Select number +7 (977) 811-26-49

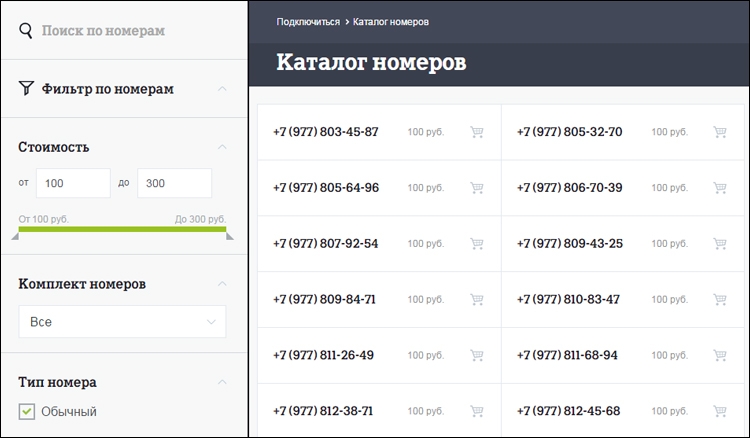[x=323, y=355]
